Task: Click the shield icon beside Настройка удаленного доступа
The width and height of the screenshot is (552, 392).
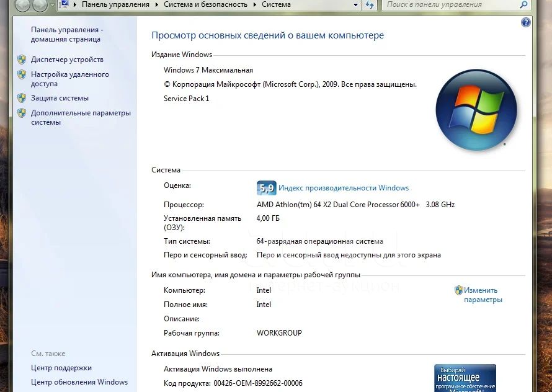Action: coord(22,74)
